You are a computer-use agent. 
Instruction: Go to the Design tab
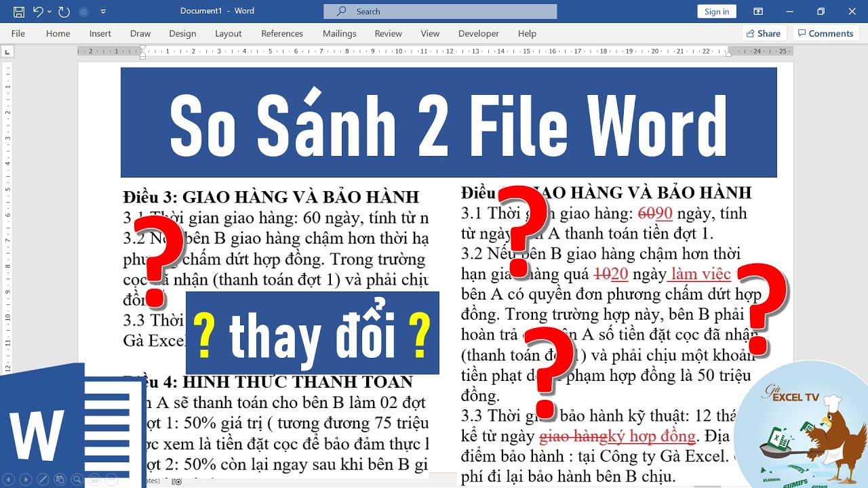(182, 33)
